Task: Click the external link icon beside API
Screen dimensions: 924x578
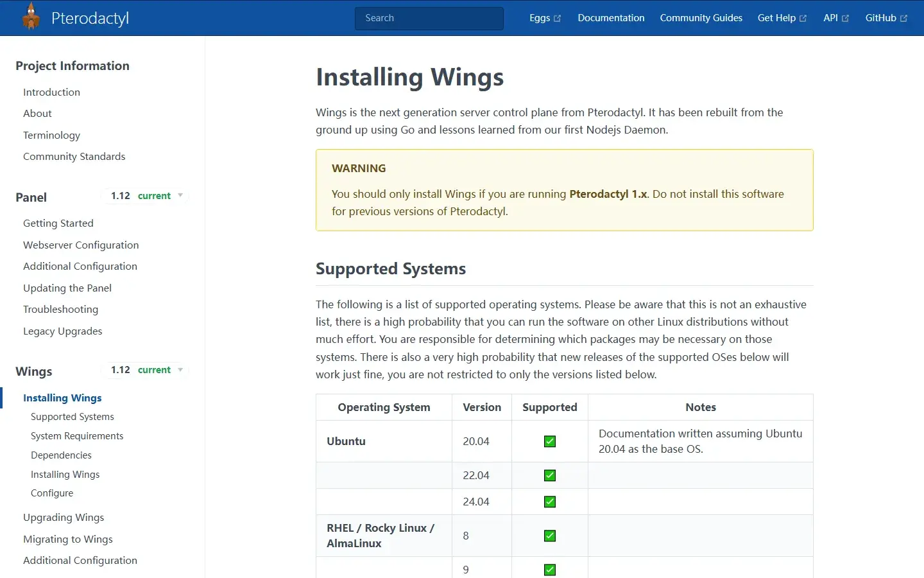Action: (845, 19)
